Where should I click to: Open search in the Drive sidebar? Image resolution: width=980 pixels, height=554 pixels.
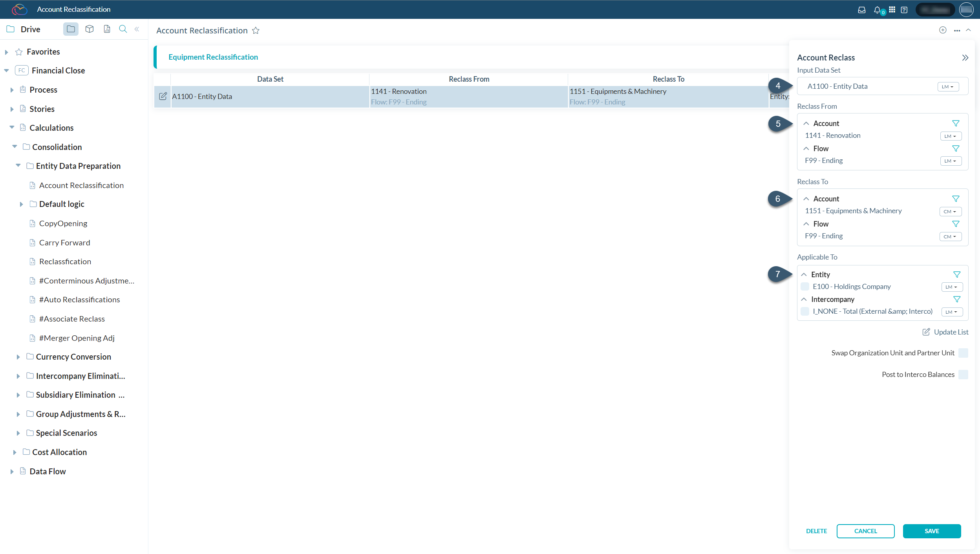(123, 29)
